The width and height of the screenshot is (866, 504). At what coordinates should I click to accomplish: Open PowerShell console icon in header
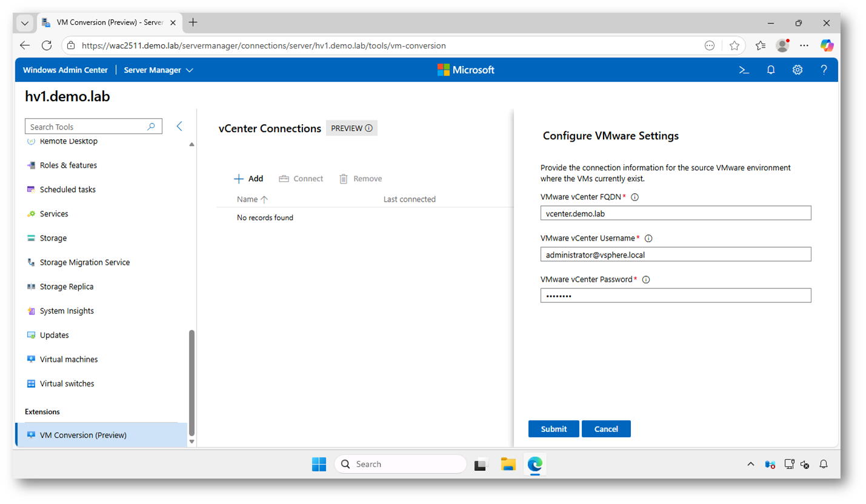[x=744, y=70]
